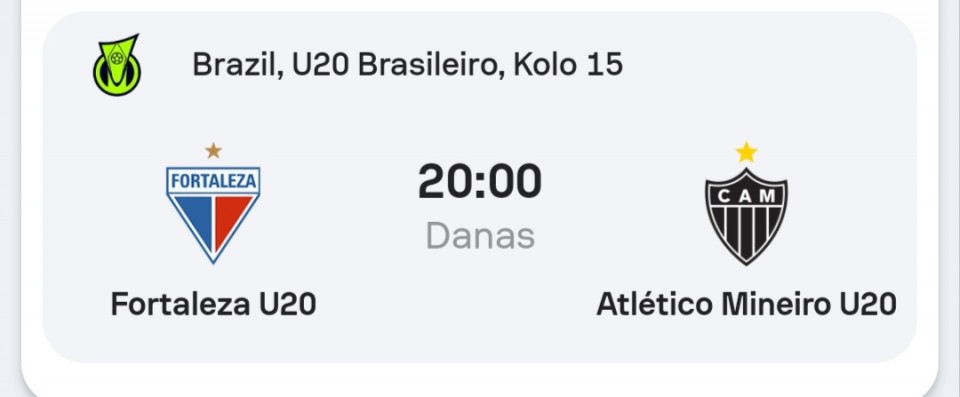960x397 pixels.
Task: Open the Brazil, U20 Brasileiro league title
Action: point(408,65)
